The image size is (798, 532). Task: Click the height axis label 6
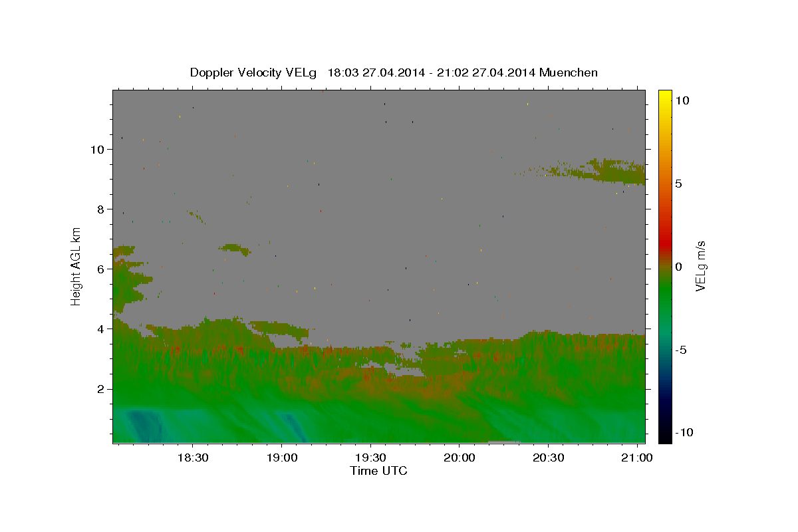100,269
